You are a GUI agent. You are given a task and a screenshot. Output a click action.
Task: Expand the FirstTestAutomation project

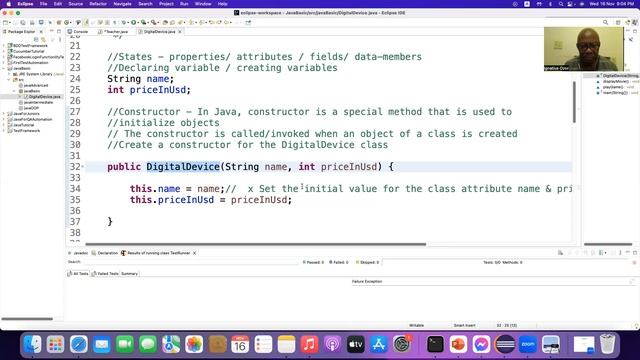pyautogui.click(x=4, y=63)
